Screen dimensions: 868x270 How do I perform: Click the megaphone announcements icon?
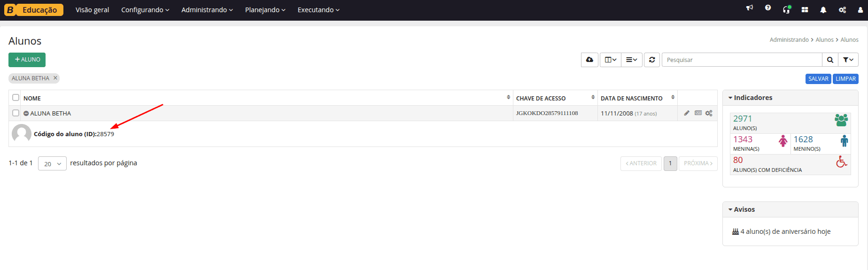[750, 8]
